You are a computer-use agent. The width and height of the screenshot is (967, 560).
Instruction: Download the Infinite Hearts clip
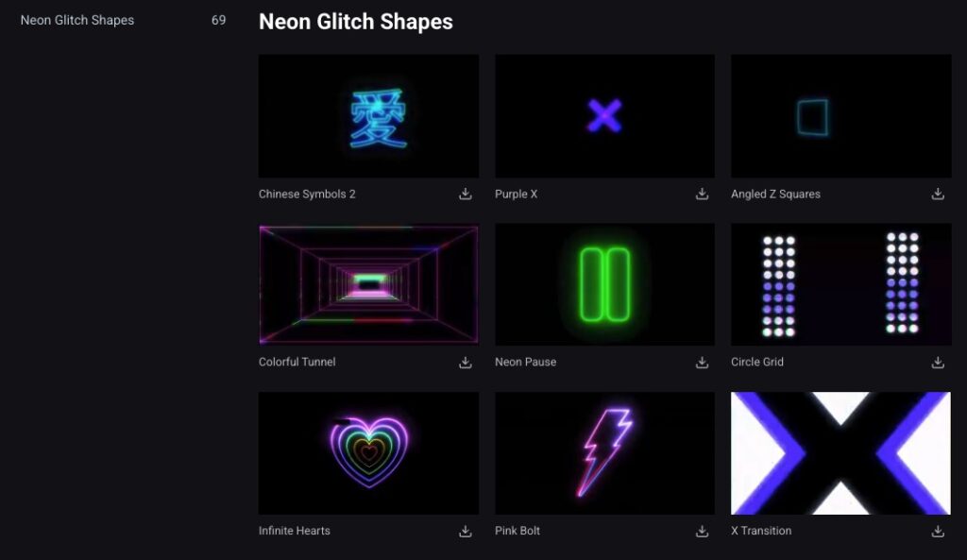[466, 531]
